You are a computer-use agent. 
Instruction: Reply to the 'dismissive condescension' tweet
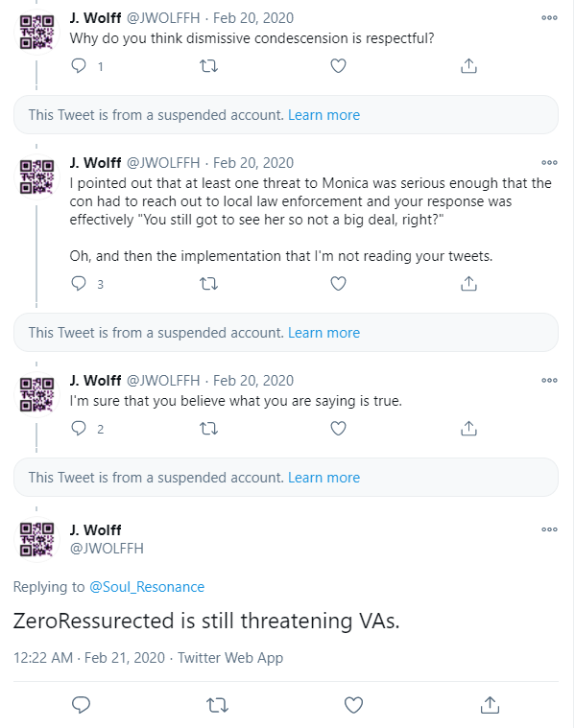[x=79, y=66]
